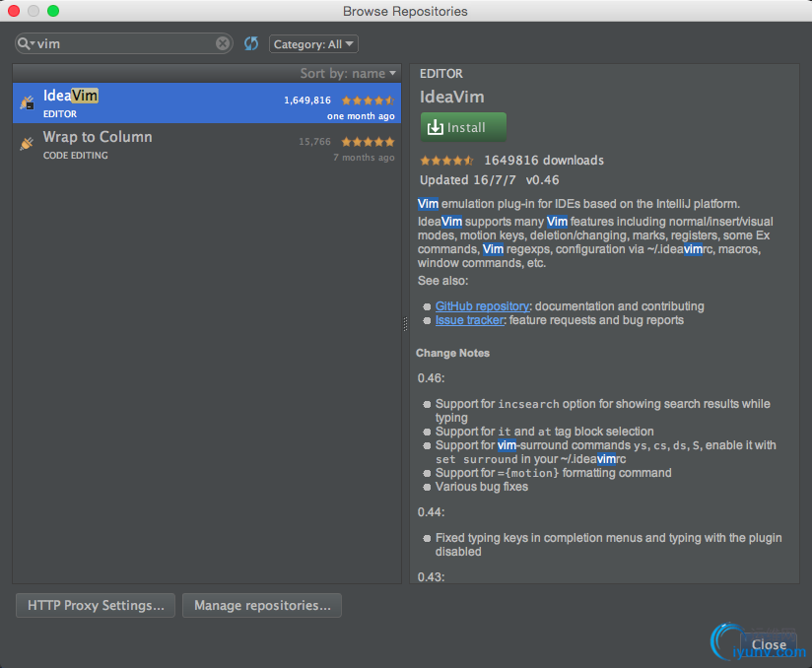The image size is (812, 668).
Task: Click the red macOS close button
Action: coord(14,11)
